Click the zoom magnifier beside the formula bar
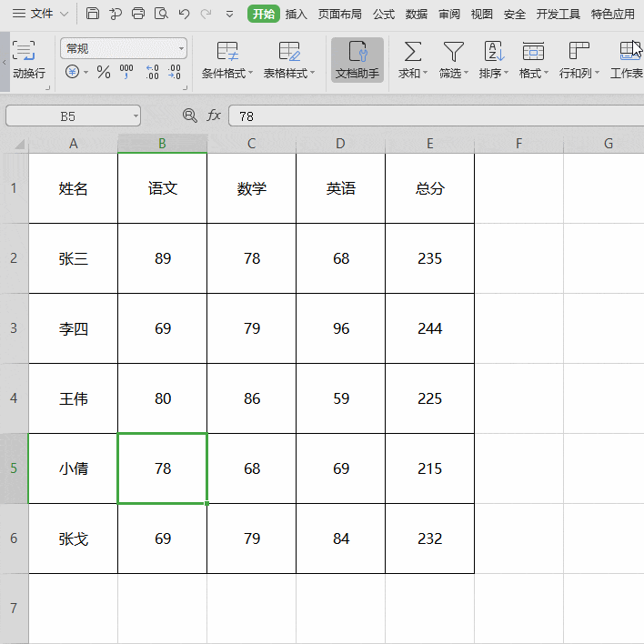Viewport: 644px width, 644px height. [189, 116]
